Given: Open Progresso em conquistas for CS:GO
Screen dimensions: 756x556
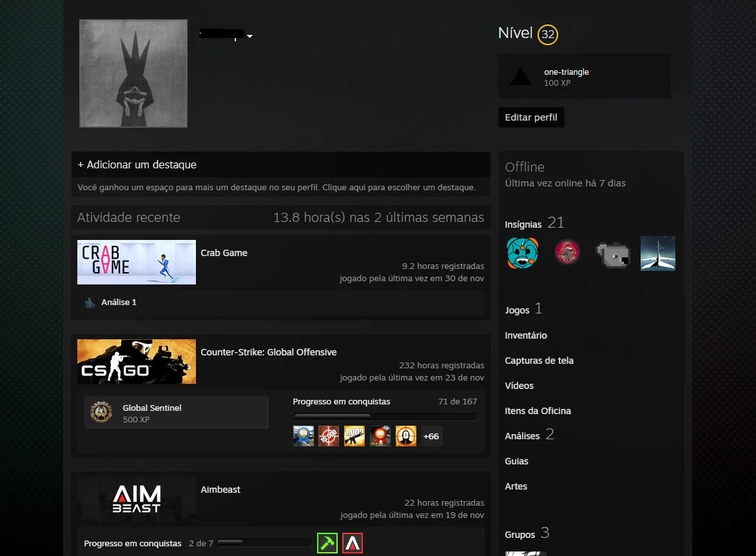Looking at the screenshot, I should pyautogui.click(x=342, y=402).
